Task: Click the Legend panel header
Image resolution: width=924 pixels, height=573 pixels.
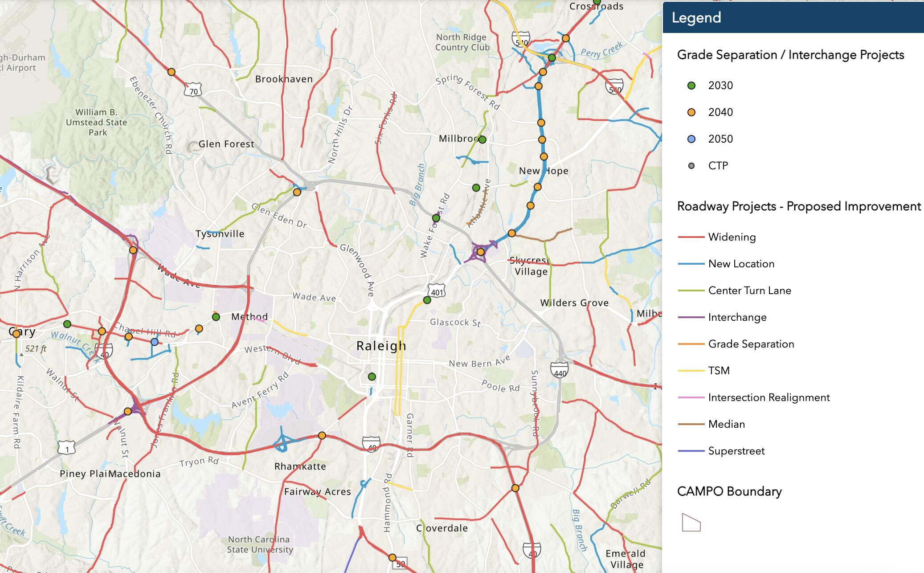Action: point(793,17)
